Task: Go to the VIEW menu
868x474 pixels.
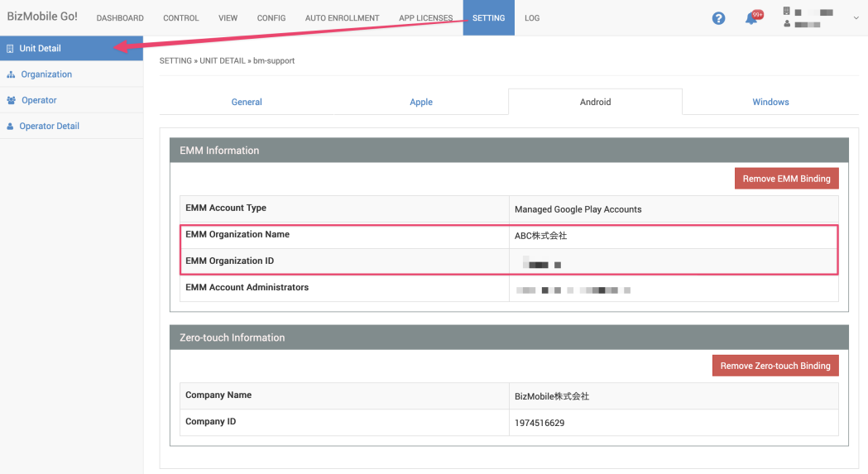Action: coord(228,18)
